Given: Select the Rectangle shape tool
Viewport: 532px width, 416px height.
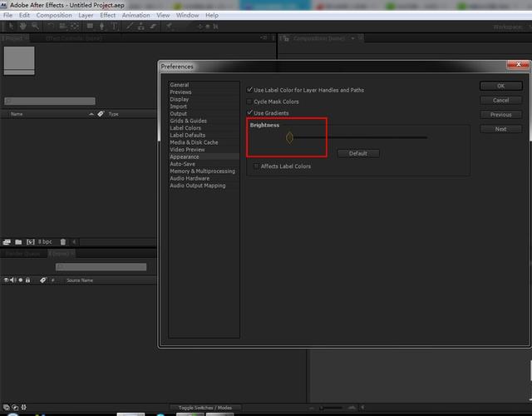Looking at the screenshot, I should click(90, 26).
